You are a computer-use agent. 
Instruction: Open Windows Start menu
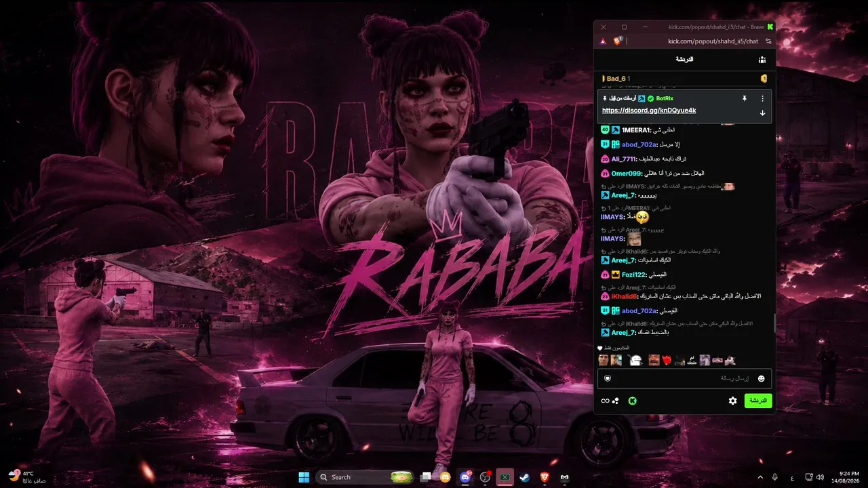point(303,477)
